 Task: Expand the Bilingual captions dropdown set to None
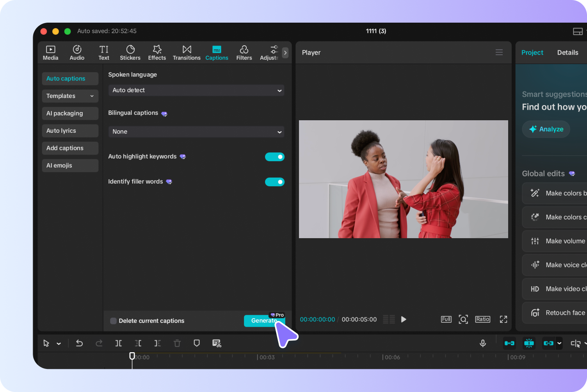(x=196, y=132)
